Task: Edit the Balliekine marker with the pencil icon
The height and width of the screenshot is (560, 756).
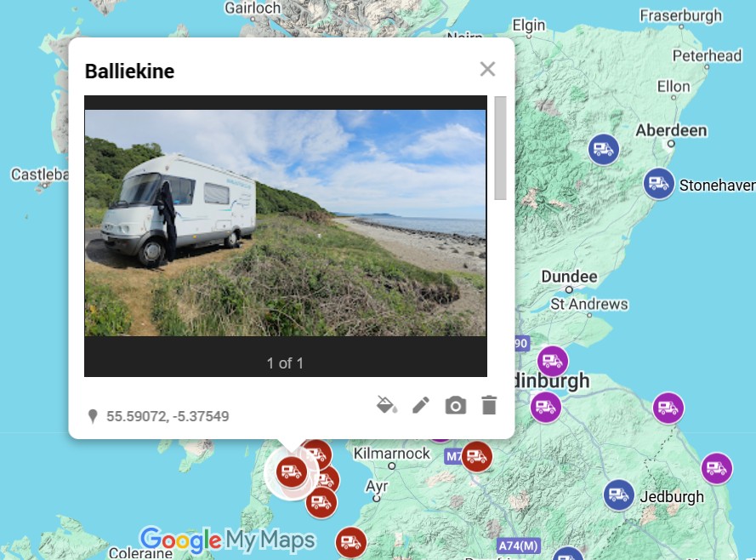Action: pyautogui.click(x=421, y=405)
